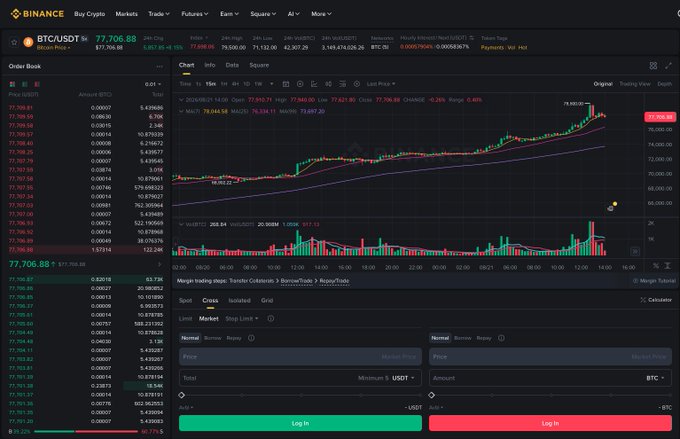Open the Grid trading tab

coord(267,300)
